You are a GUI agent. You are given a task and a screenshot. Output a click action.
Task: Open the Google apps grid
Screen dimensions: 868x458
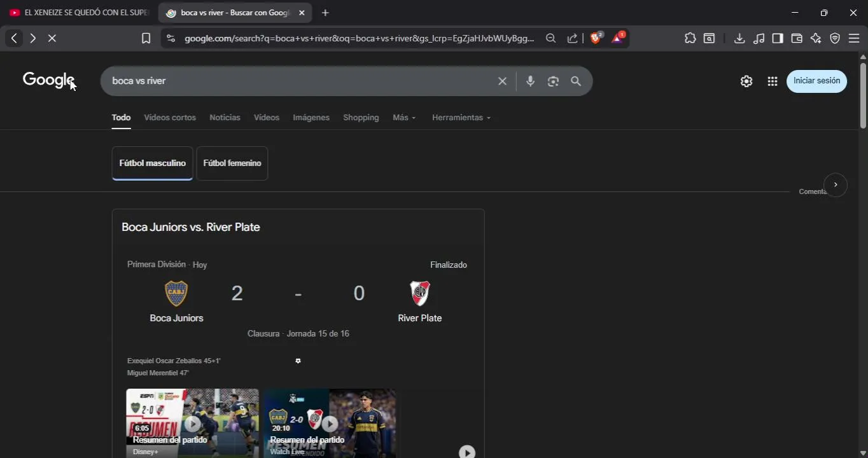(773, 81)
